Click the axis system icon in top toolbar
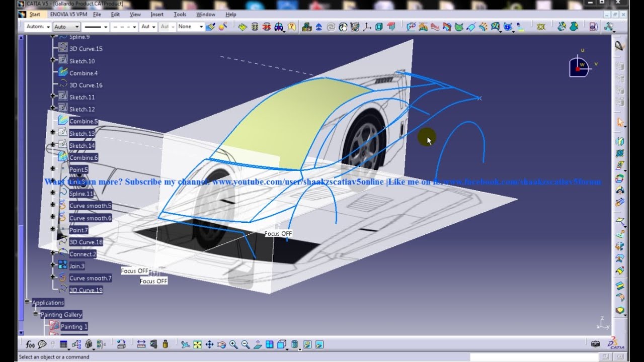 [x=367, y=27]
